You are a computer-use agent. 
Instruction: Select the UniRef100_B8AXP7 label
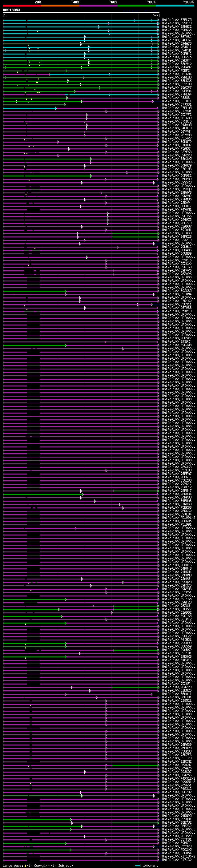(177, 88)
